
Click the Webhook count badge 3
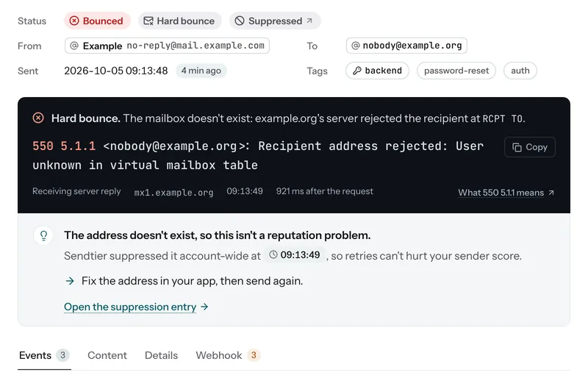254,355
